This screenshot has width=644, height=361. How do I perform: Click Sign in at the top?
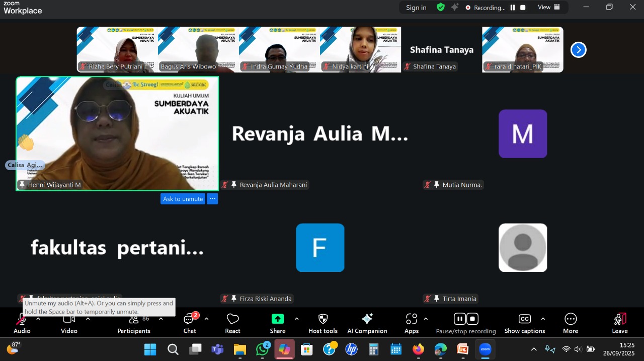tap(416, 8)
